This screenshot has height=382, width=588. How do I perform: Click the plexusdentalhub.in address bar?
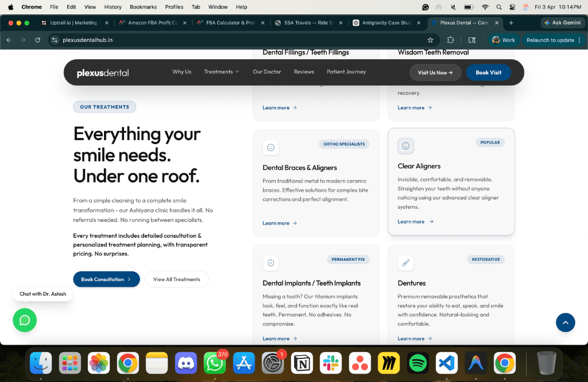click(230, 40)
